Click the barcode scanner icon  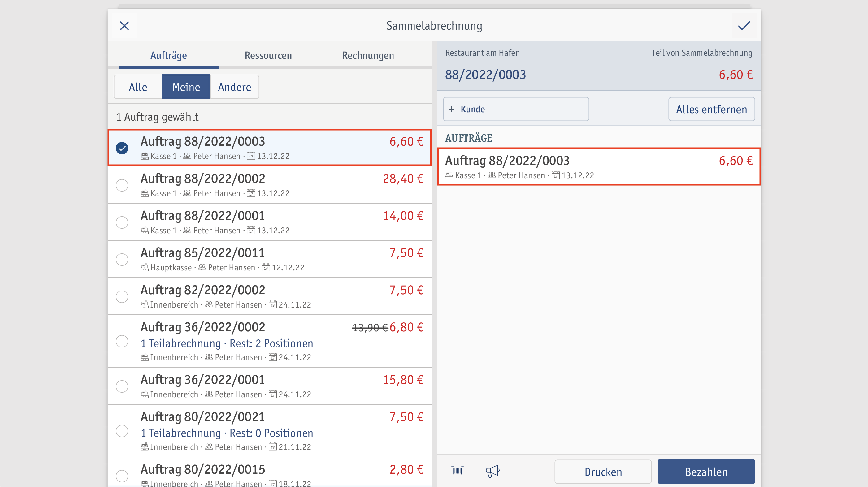(457, 471)
